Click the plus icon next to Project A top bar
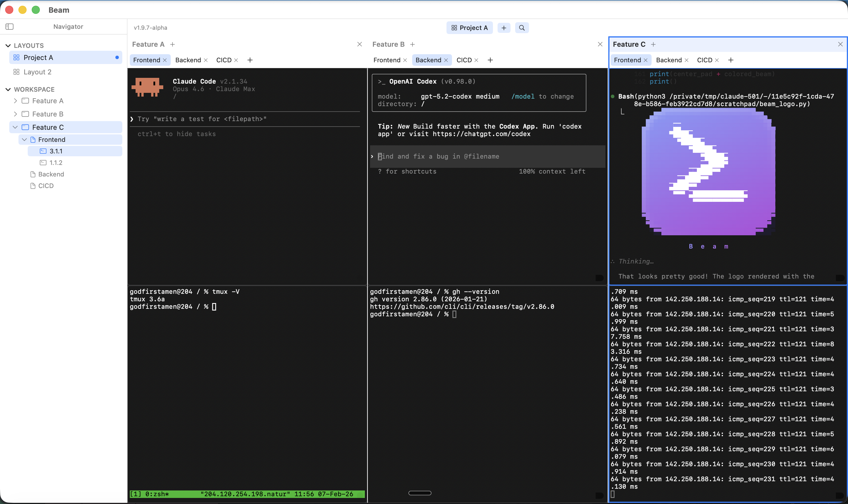 coord(504,27)
